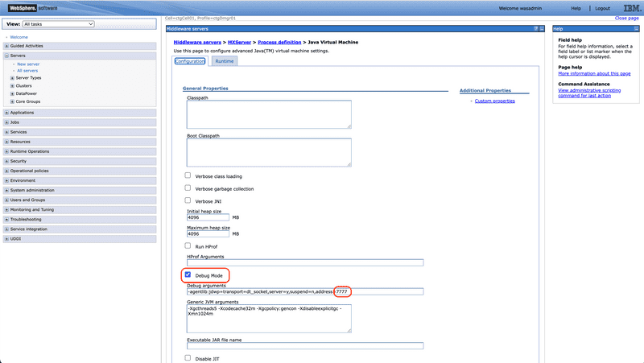This screenshot has height=363, width=644.
Task: Click the Debug arguments field
Action: click(305, 291)
